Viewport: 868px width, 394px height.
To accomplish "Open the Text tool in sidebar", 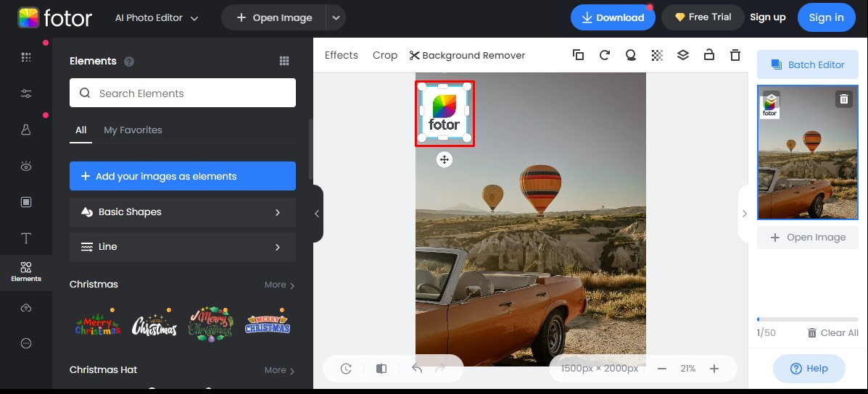I will (26, 238).
